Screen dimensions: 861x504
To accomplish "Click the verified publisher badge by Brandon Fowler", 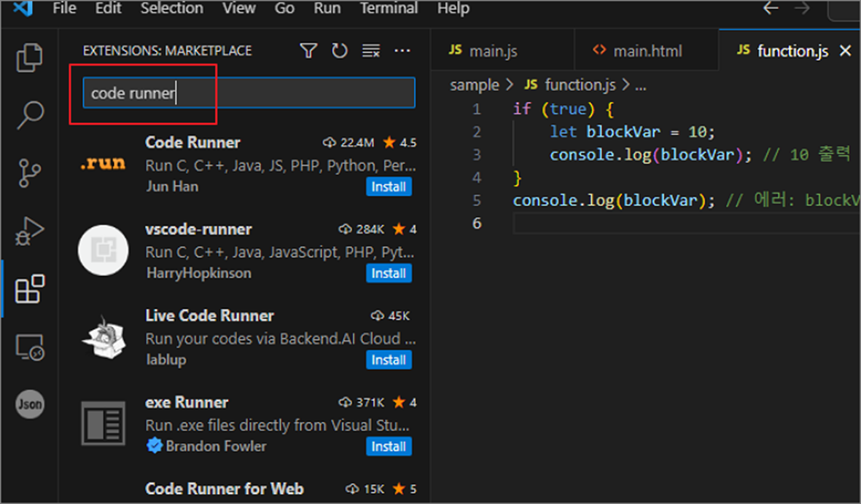I will tap(155, 445).
